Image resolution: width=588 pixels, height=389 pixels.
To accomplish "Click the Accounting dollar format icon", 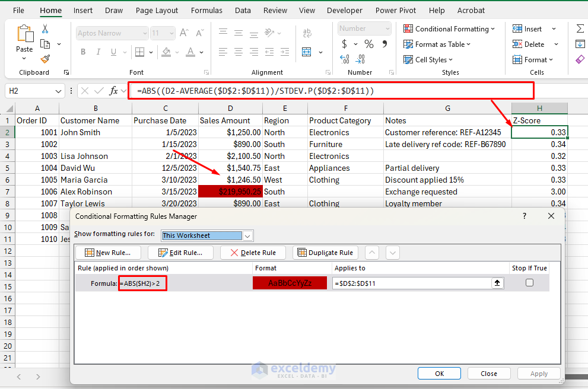I will (344, 44).
